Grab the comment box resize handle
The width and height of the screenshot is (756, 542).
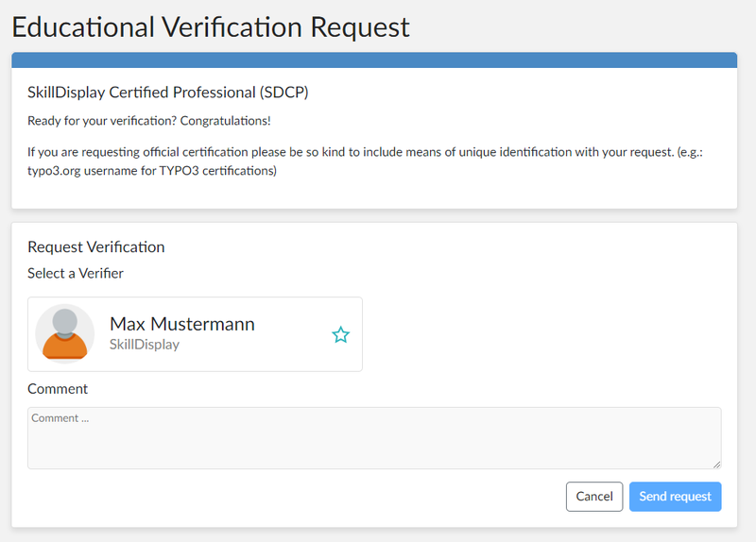coord(716,464)
